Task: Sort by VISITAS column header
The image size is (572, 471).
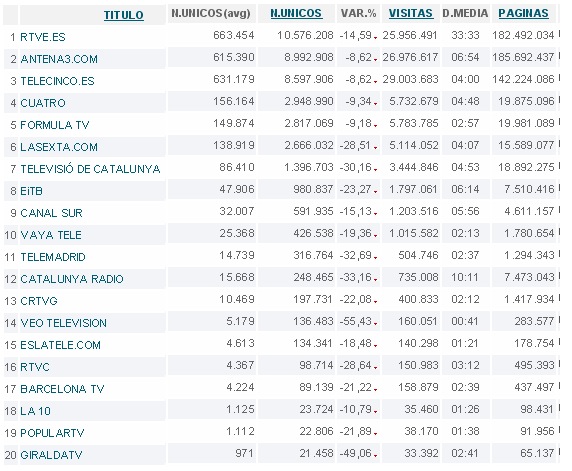Action: (x=410, y=13)
